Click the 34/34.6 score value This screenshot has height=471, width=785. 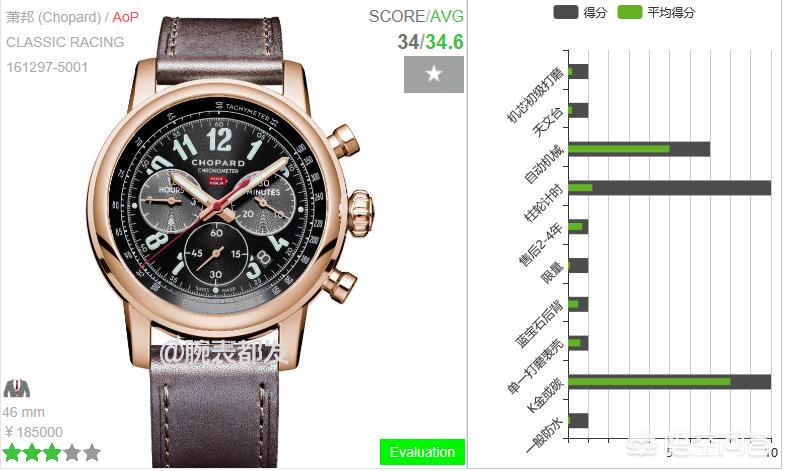(431, 42)
